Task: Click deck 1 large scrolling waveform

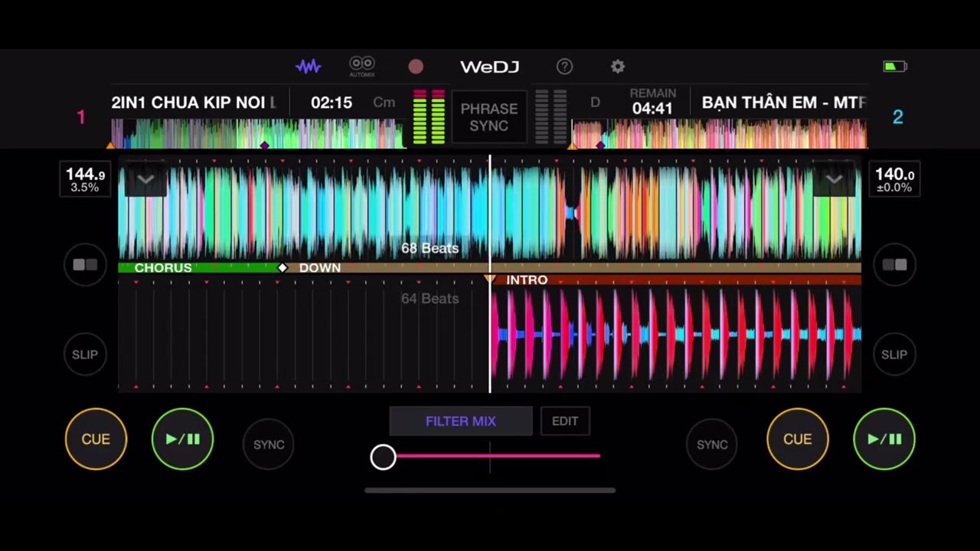Action: tap(490, 213)
